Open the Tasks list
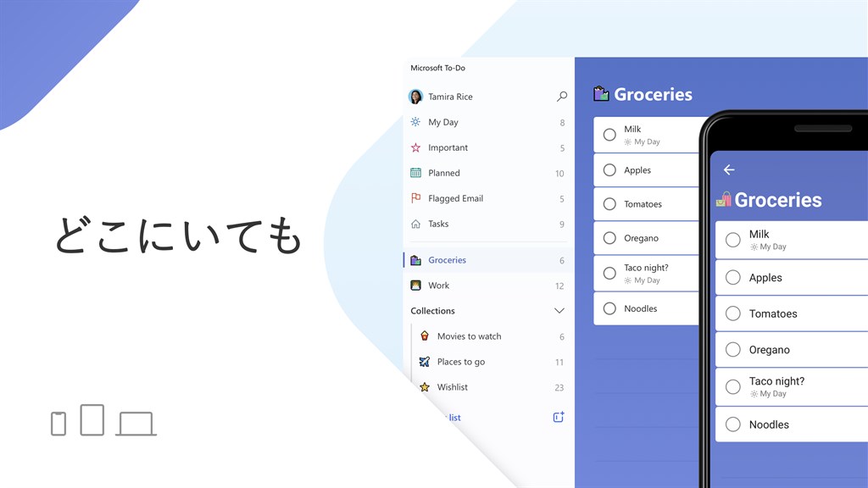868x488 pixels. point(487,224)
